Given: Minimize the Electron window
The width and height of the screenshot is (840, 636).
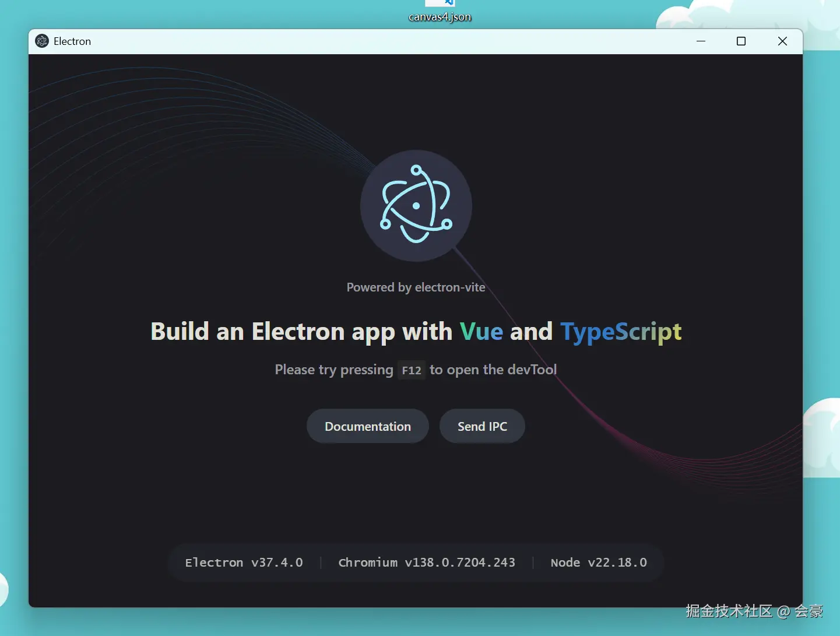Looking at the screenshot, I should (701, 41).
